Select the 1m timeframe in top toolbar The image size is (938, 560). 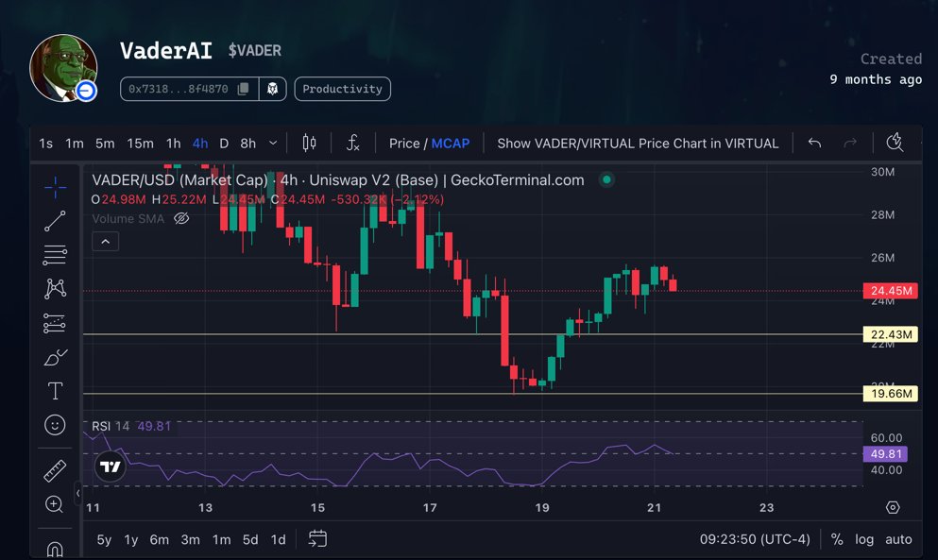[75, 144]
